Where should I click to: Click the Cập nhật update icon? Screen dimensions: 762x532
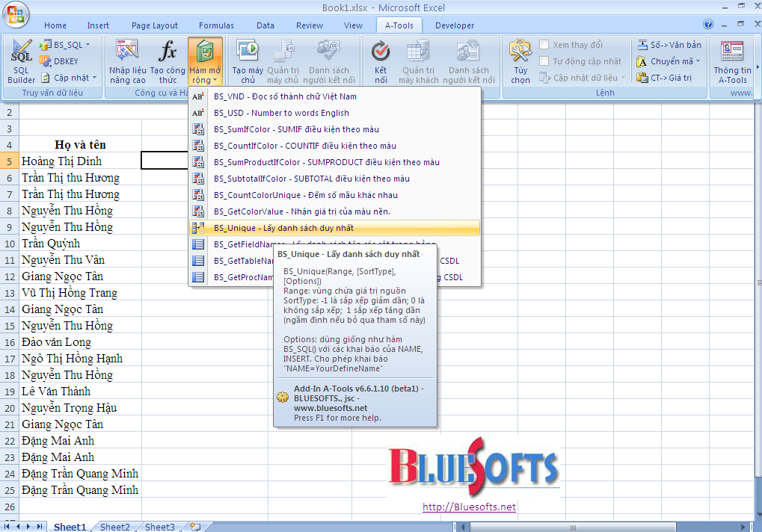coord(45,78)
